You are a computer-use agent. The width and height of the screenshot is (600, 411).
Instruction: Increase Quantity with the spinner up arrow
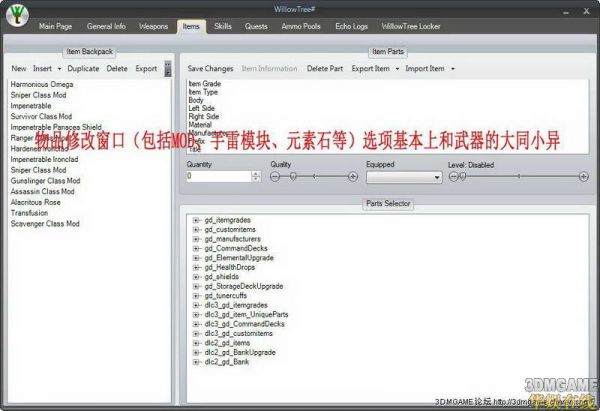tap(257, 173)
